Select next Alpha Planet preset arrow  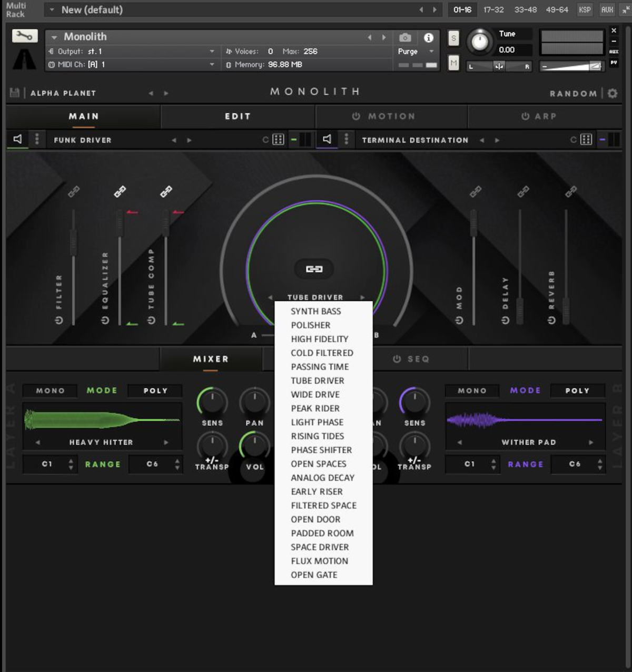(166, 93)
